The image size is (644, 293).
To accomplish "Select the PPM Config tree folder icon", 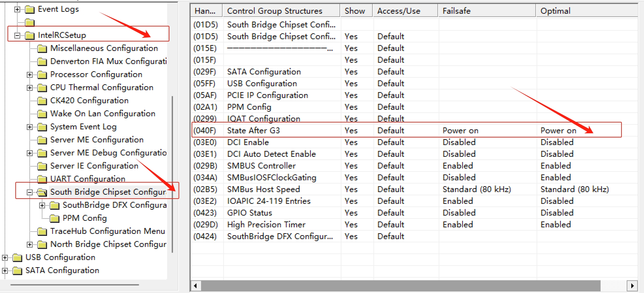I will 55,219.
